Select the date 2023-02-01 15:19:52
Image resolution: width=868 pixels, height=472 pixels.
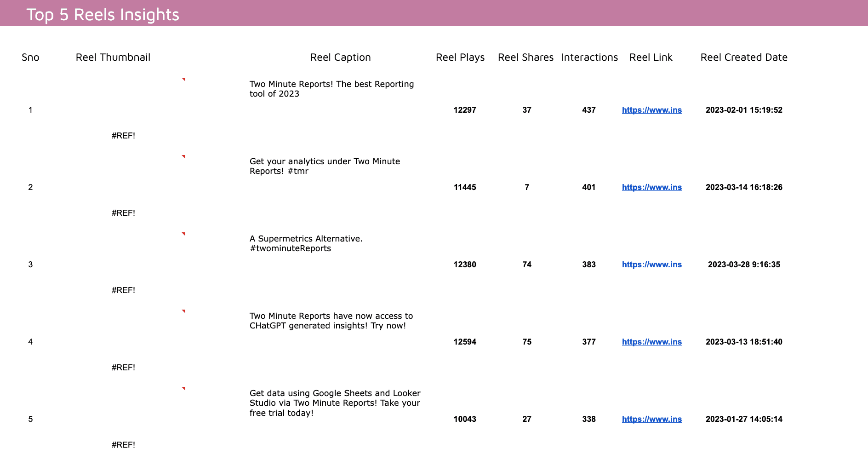click(744, 110)
